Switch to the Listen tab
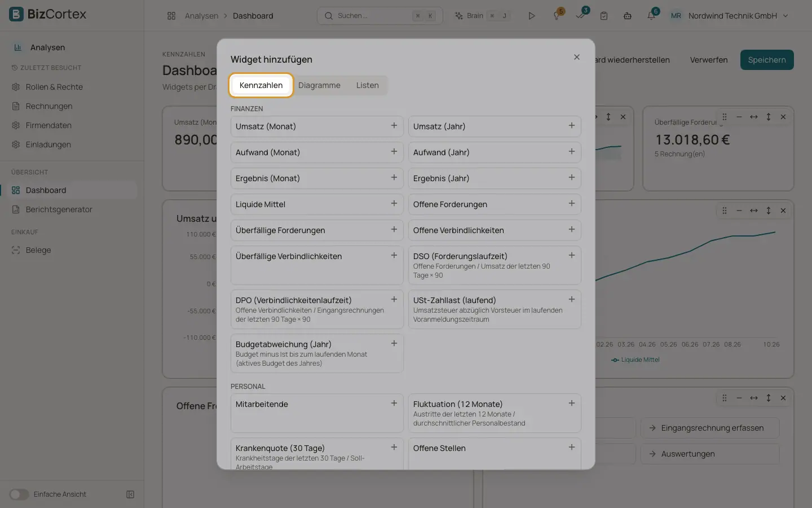Viewport: 812px width, 508px height. (368, 85)
